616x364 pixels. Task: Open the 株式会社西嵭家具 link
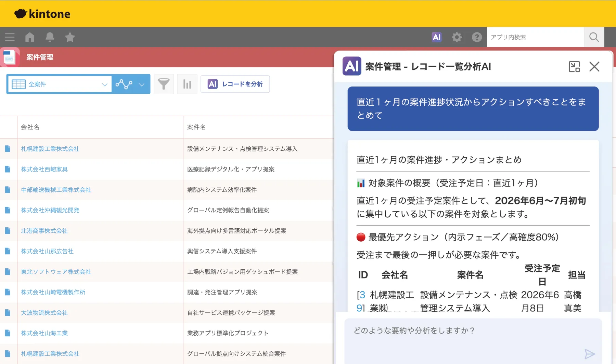(x=44, y=169)
